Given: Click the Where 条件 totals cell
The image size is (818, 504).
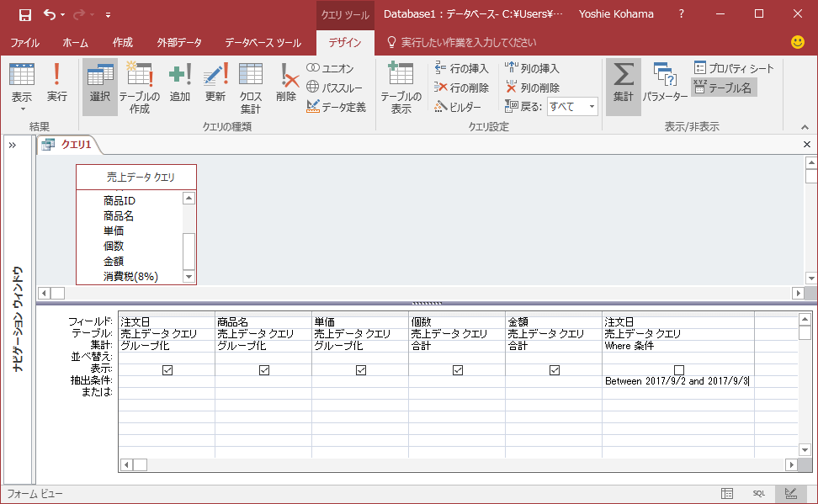Looking at the screenshot, I should point(677,345).
